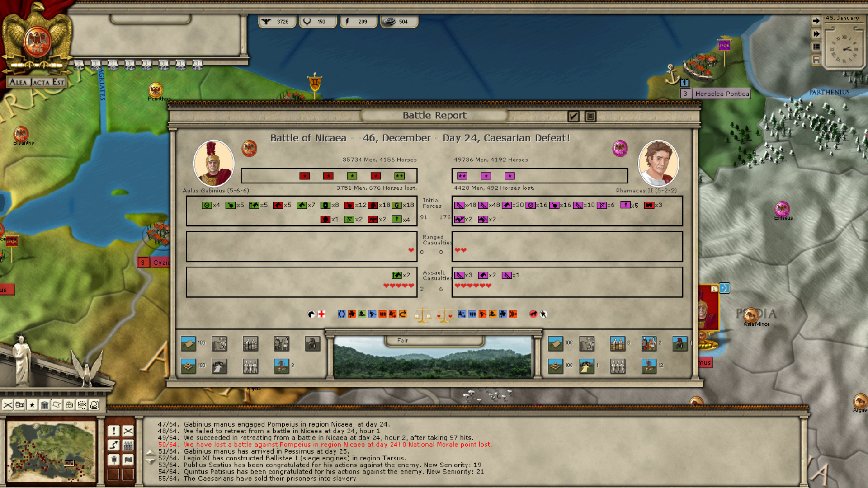Click the purple Pompeian faction badge in report

[620, 148]
